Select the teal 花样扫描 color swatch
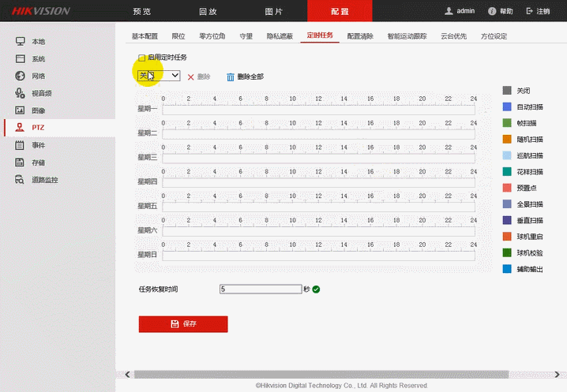This screenshot has height=392, width=567. click(x=507, y=172)
